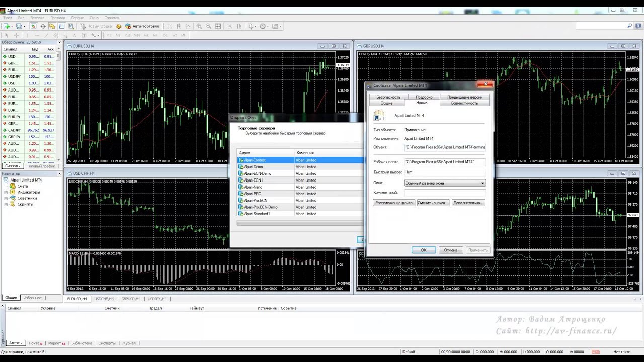Expand the Скрипты node in Navigator
The height and width of the screenshot is (362, 644).
[x=6, y=204]
